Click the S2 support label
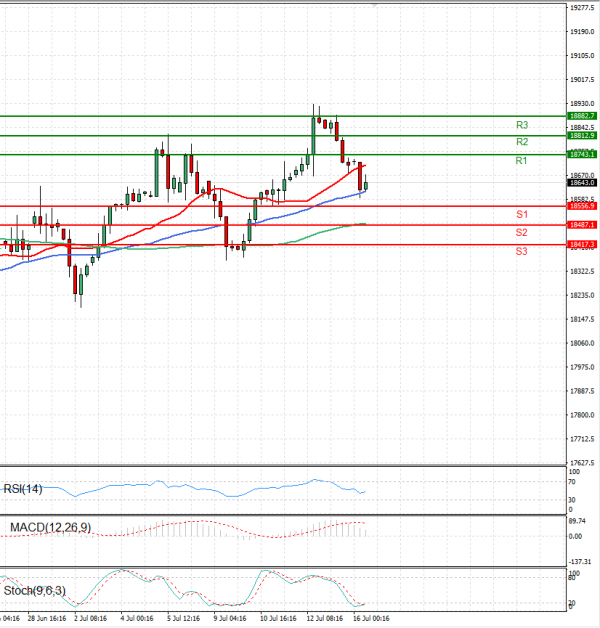600x628 pixels. click(x=521, y=233)
